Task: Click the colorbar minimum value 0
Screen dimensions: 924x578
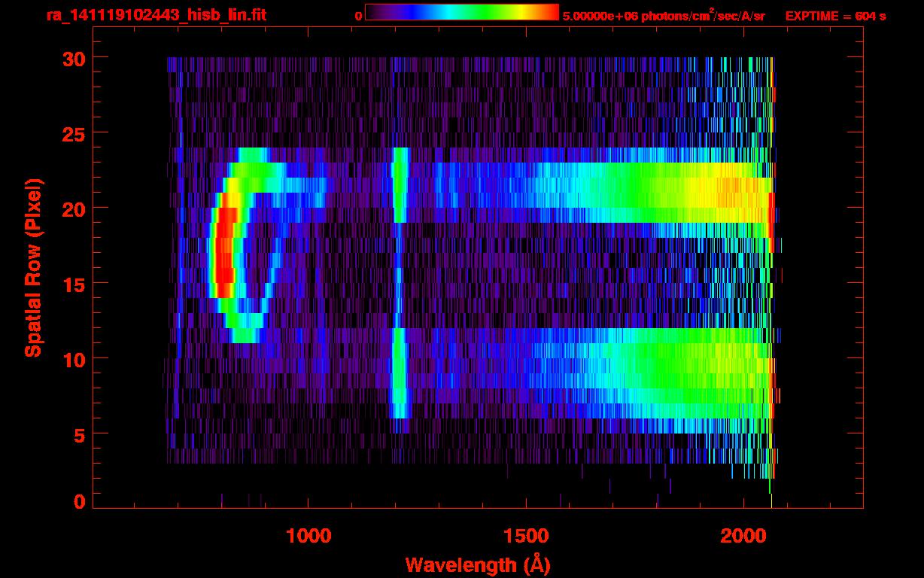Action: tap(359, 16)
